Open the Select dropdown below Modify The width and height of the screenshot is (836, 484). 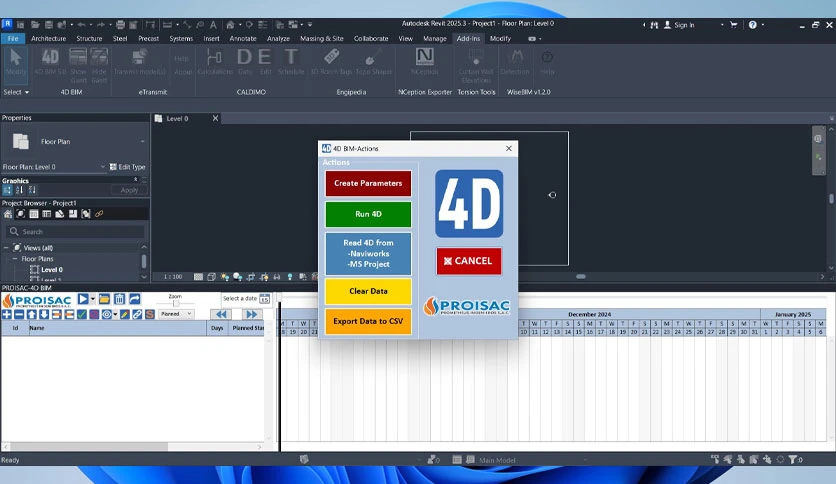point(16,92)
